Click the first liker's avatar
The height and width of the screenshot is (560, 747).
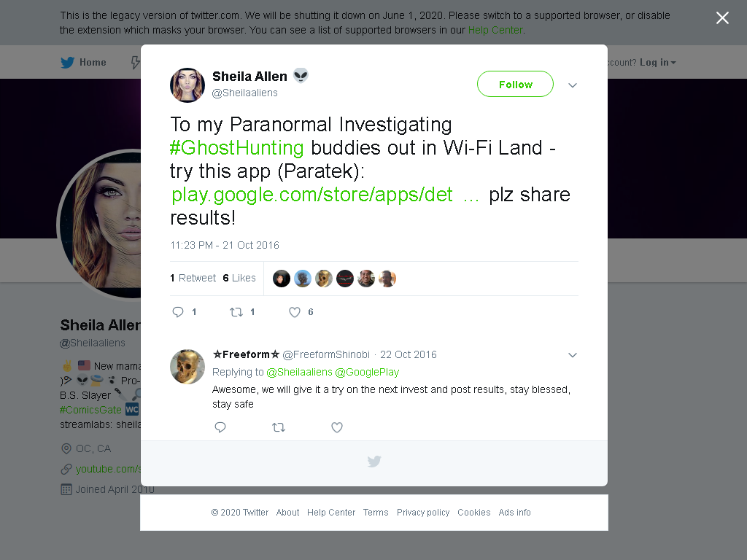tap(282, 279)
